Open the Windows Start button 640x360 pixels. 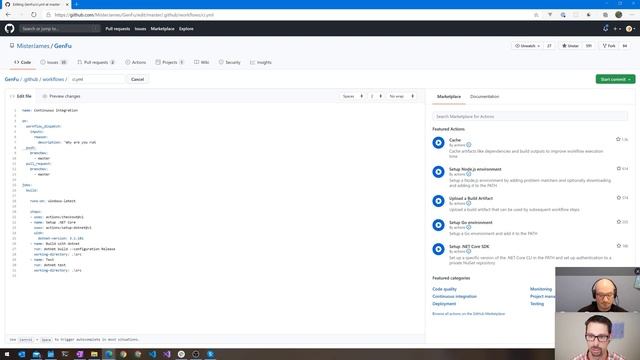[7, 354]
